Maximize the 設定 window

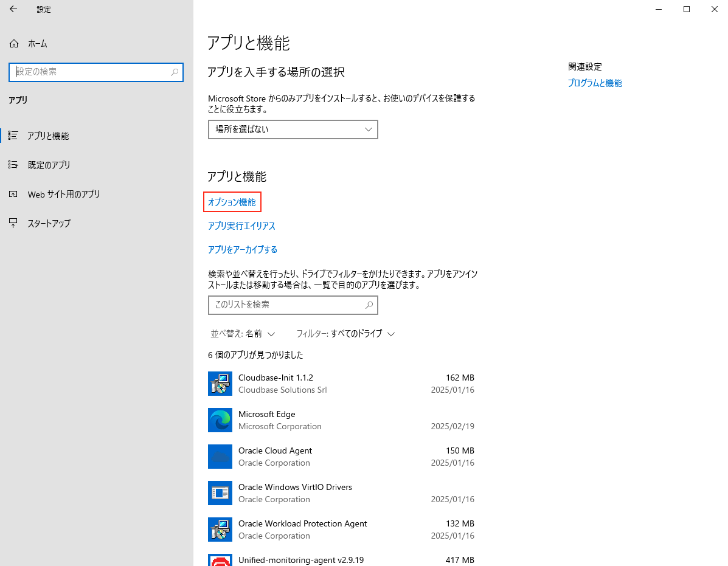pyautogui.click(x=687, y=9)
